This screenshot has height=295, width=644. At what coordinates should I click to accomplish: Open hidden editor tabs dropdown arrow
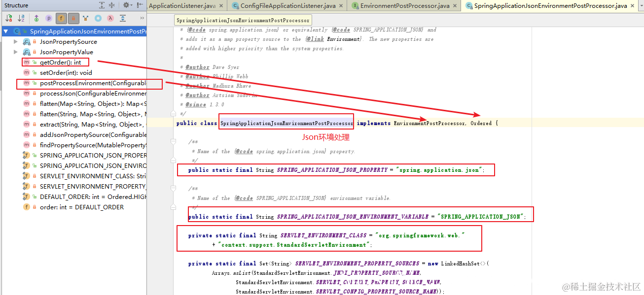(x=641, y=6)
